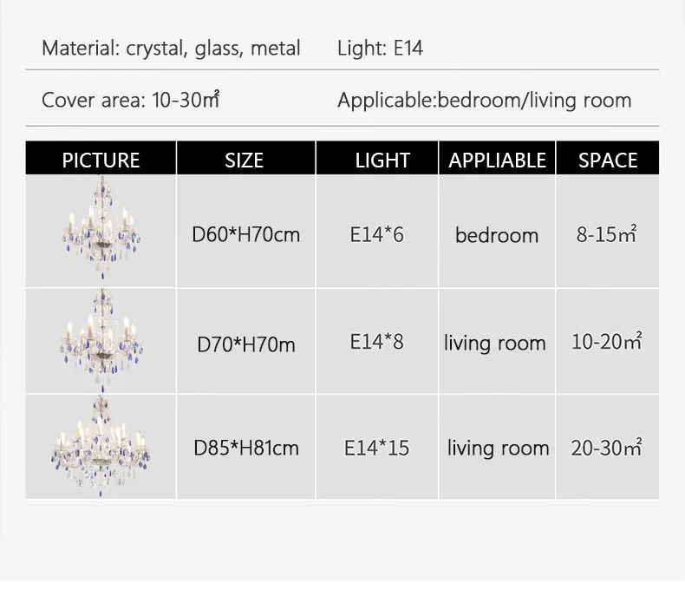Select the Cover area: 10-30㎡ text
The height and width of the screenshot is (616, 685).
point(130,100)
